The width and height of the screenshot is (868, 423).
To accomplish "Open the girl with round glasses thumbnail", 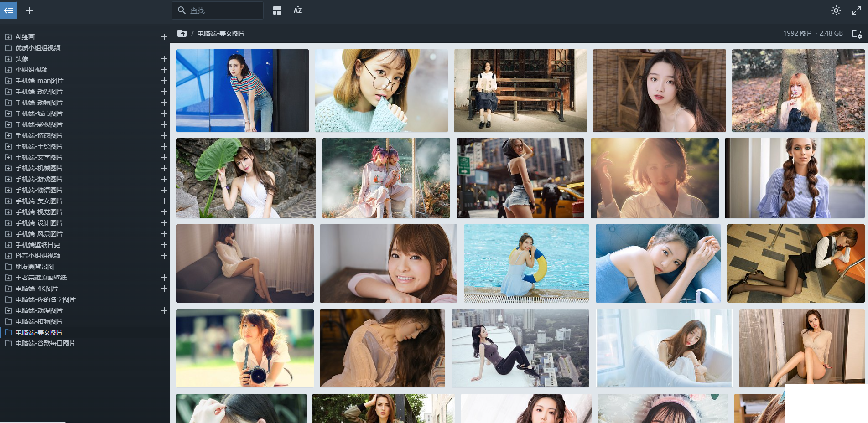I will tap(381, 91).
